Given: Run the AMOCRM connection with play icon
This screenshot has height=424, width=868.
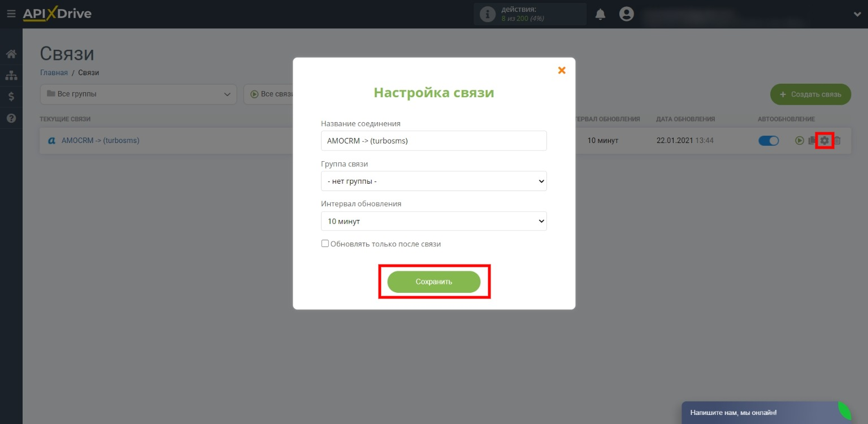Looking at the screenshot, I should [x=800, y=141].
